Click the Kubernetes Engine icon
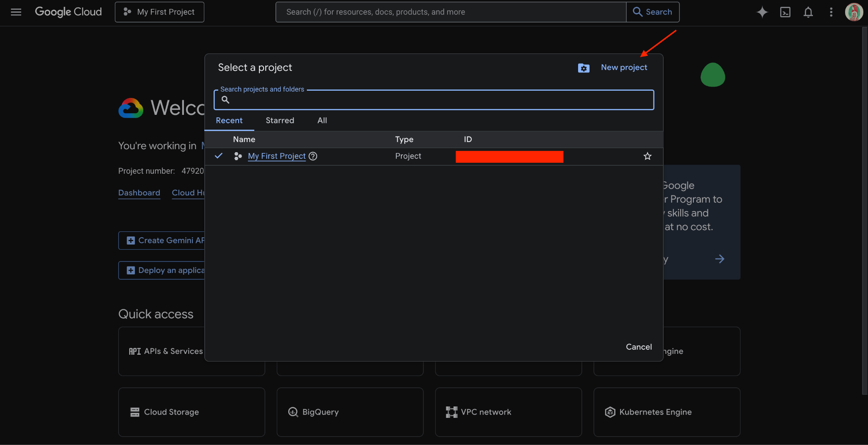This screenshot has height=445, width=868. [610, 412]
